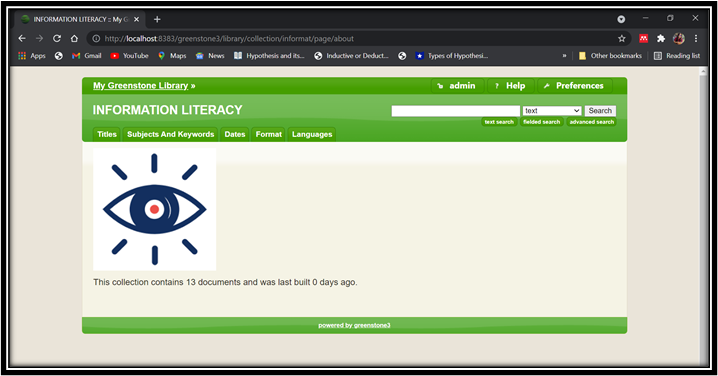718x376 pixels.
Task: Browse by the Format tab
Action: point(268,134)
